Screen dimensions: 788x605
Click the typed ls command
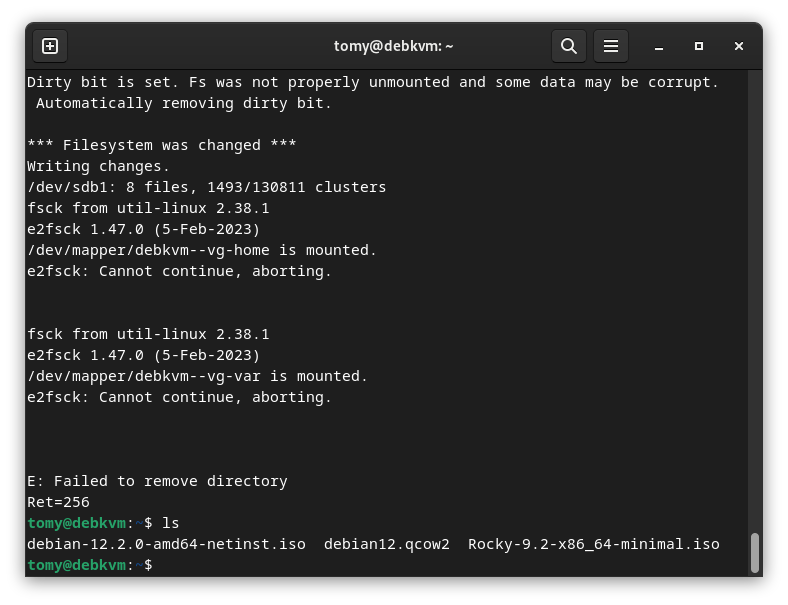coord(170,523)
